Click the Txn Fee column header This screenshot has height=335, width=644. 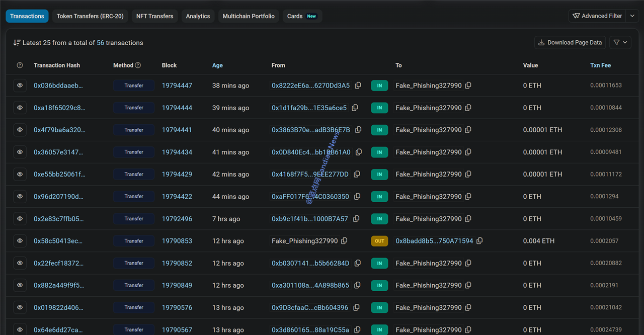(600, 65)
